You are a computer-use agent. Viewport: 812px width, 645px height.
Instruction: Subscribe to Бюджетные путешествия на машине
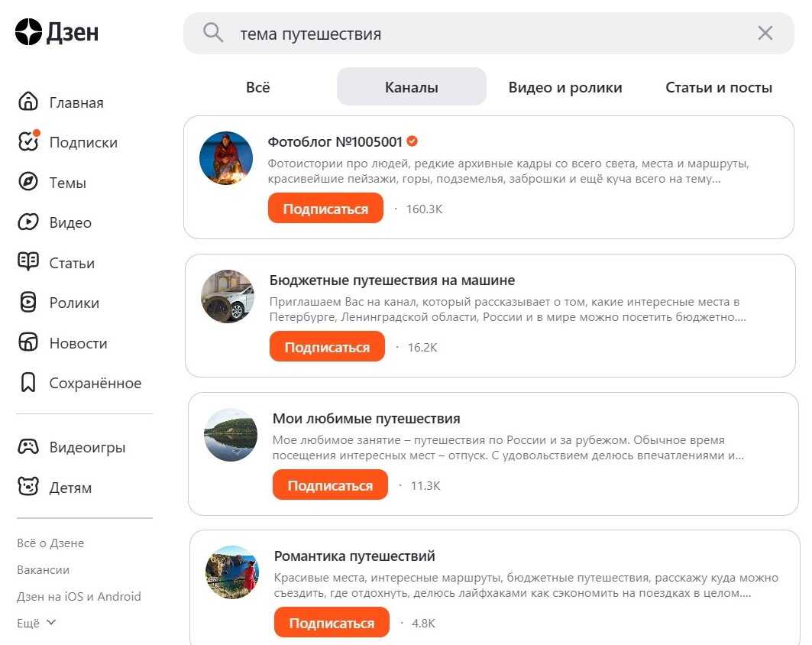click(327, 347)
